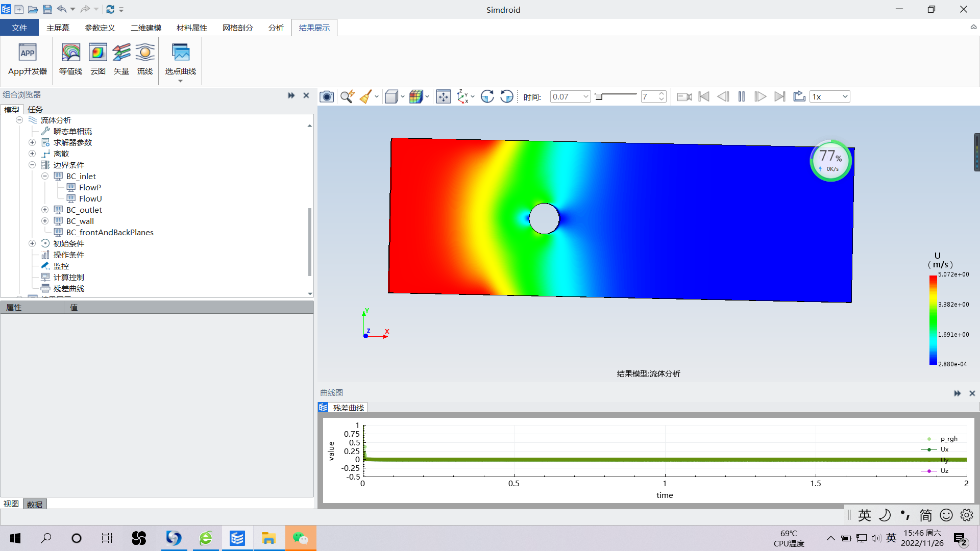Screen dimensions: 980x551
Task: Open the App开发器 tool
Action: tap(28, 60)
